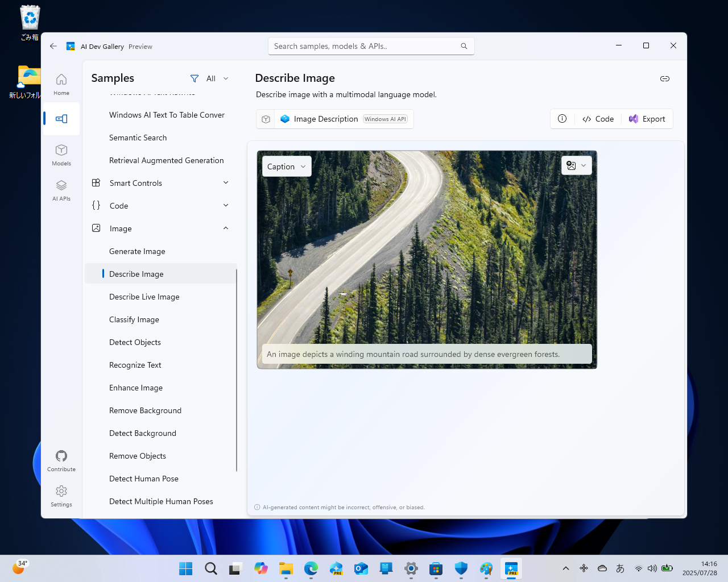Click the copy link icon near Describe Image title

coord(664,79)
